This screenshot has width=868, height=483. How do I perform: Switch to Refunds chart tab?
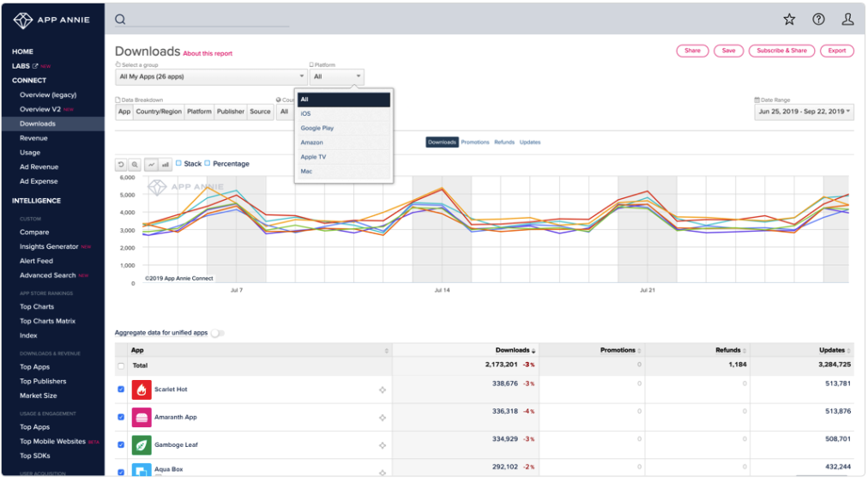point(504,142)
